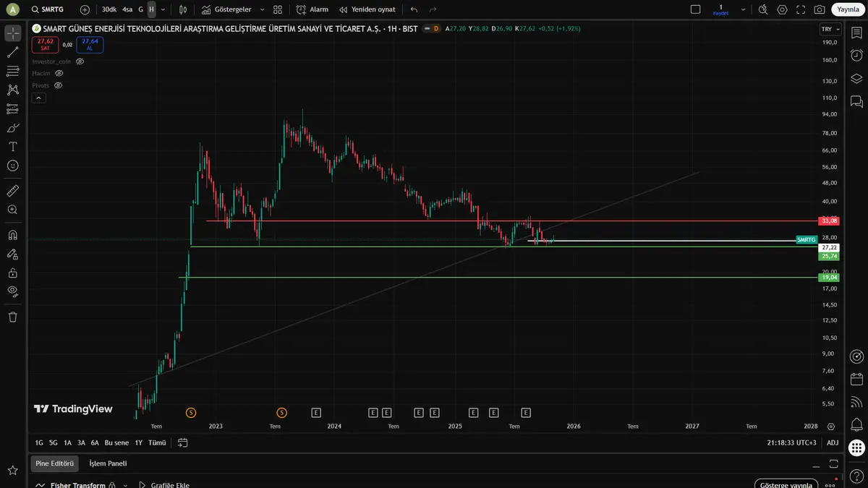868x488 pixels.
Task: Open the chat speech bubble panel
Action: 856,100
